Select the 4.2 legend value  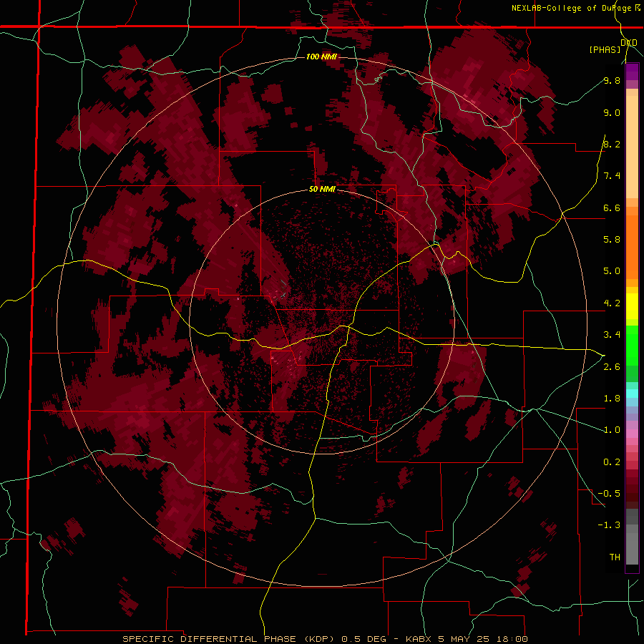pyautogui.click(x=612, y=303)
